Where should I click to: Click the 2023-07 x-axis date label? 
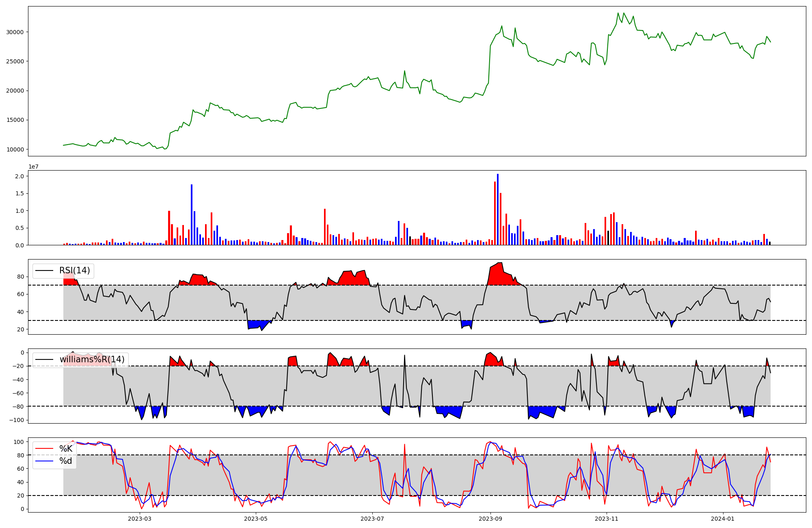372,519
